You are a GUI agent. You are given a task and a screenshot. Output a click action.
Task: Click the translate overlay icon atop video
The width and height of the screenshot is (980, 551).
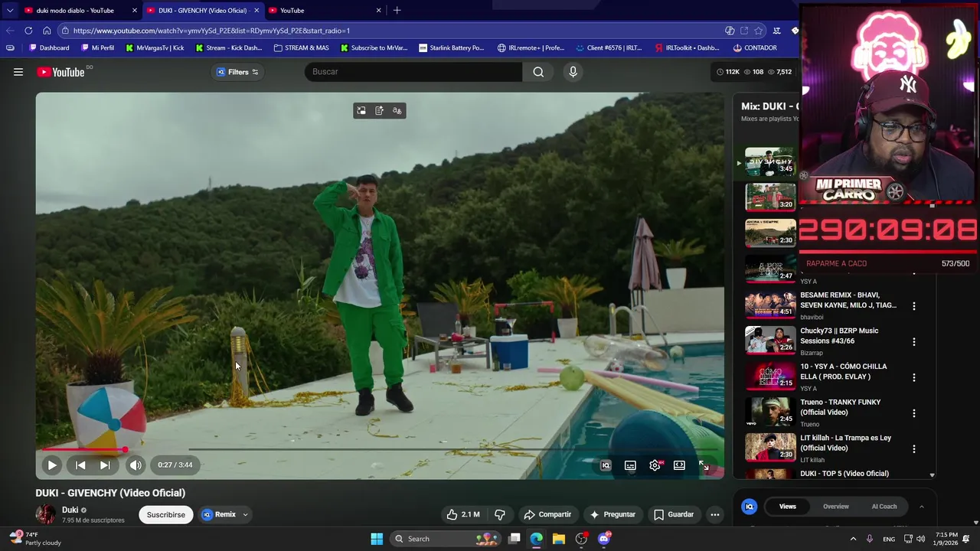pyautogui.click(x=397, y=111)
